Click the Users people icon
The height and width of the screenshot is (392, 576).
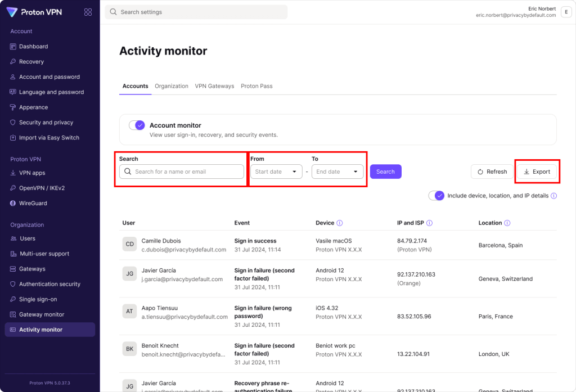click(13, 238)
